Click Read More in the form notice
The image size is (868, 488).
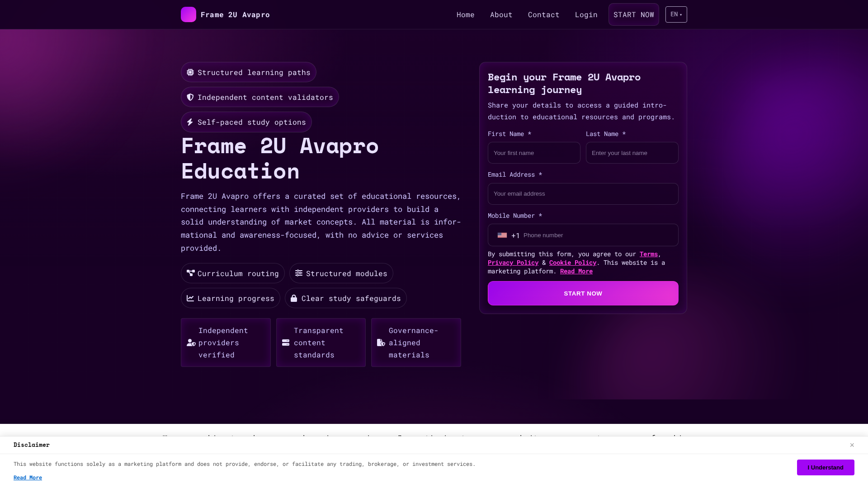pos(576,271)
